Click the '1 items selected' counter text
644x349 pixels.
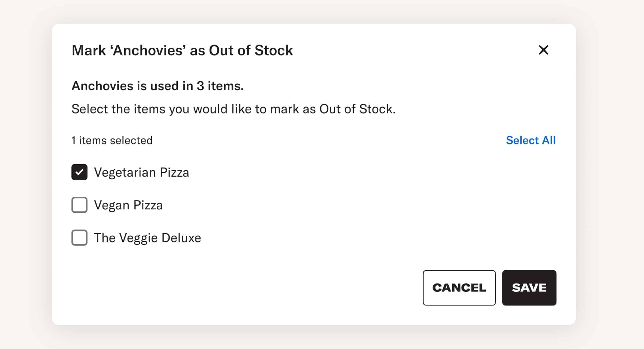pyautogui.click(x=112, y=140)
